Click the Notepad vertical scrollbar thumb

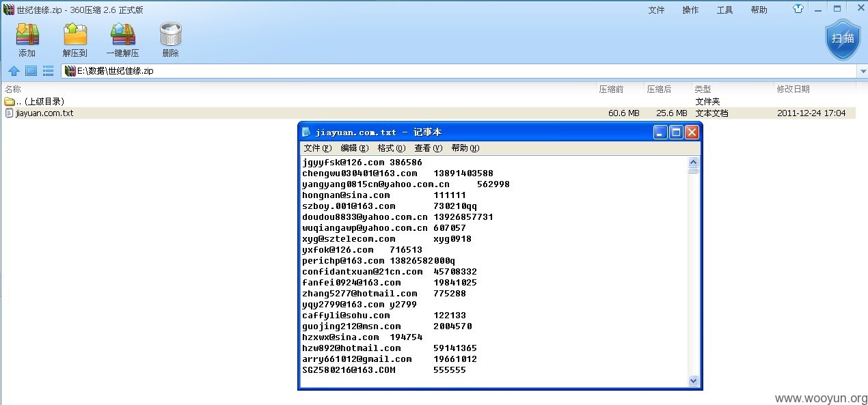tap(694, 171)
